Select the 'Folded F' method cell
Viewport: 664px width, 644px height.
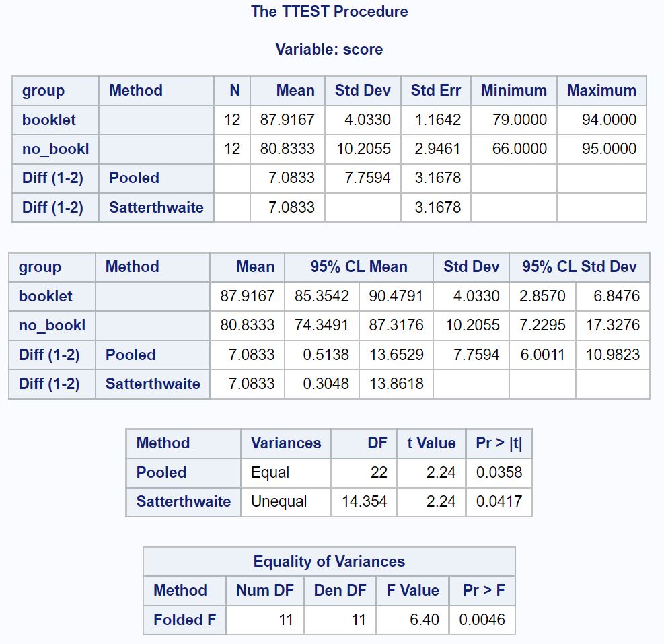[185, 620]
